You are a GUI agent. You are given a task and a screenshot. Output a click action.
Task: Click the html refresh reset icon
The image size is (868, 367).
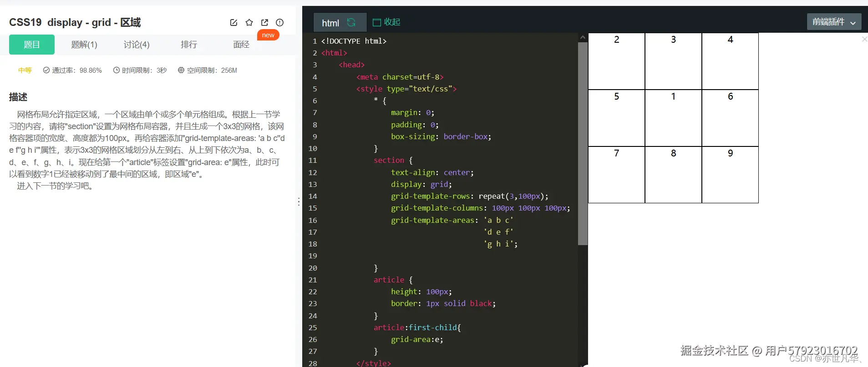[x=351, y=22]
